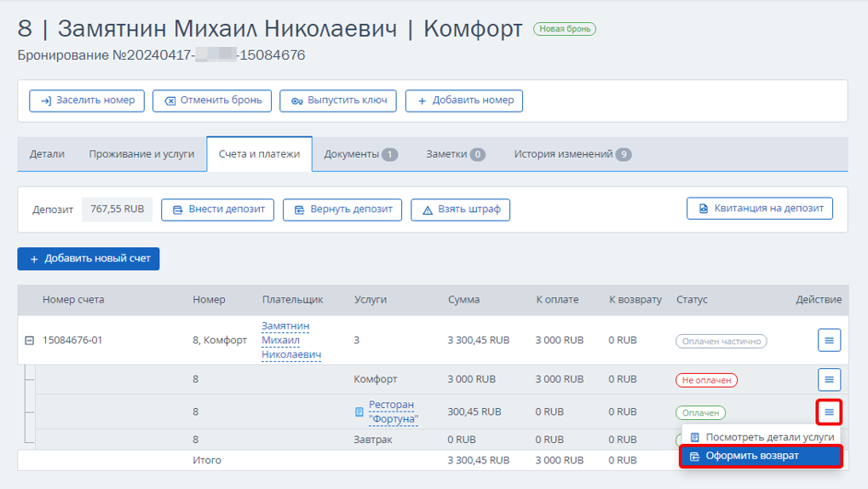The width and height of the screenshot is (868, 489).
Task: Click 'Добавить новый счет' button
Action: 89,259
